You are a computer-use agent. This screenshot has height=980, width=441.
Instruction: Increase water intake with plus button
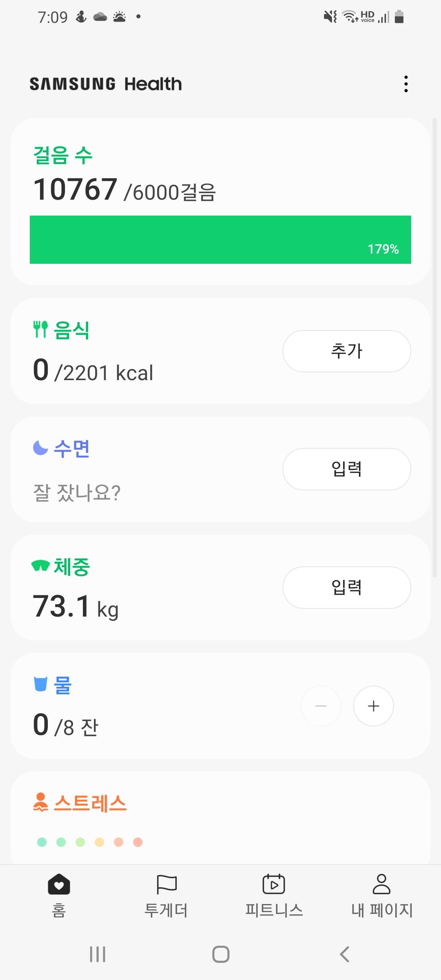[x=373, y=706]
